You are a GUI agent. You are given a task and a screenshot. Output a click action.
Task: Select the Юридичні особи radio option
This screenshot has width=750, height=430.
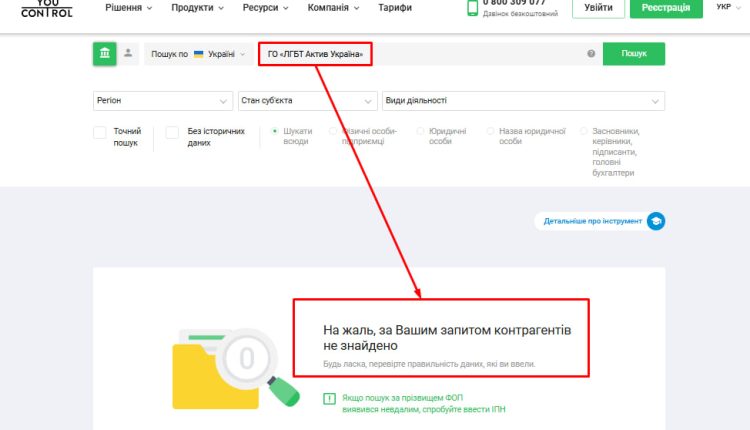click(420, 131)
